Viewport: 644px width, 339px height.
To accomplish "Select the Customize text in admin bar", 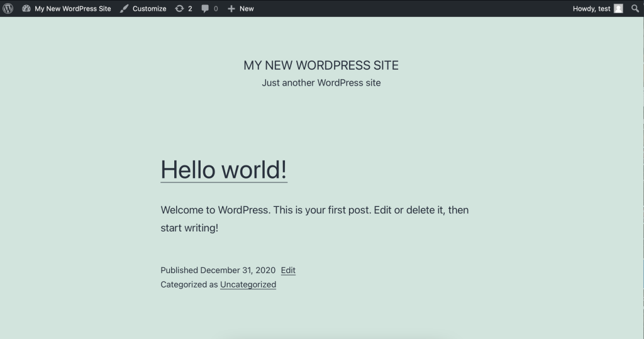I will pos(149,9).
